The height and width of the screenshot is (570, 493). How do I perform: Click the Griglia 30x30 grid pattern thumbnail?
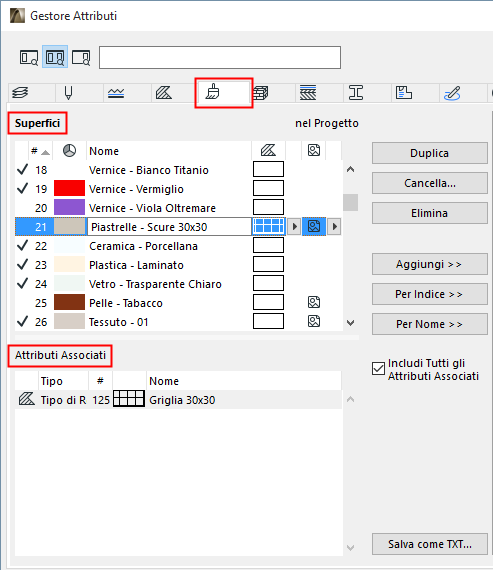pyautogui.click(x=129, y=398)
